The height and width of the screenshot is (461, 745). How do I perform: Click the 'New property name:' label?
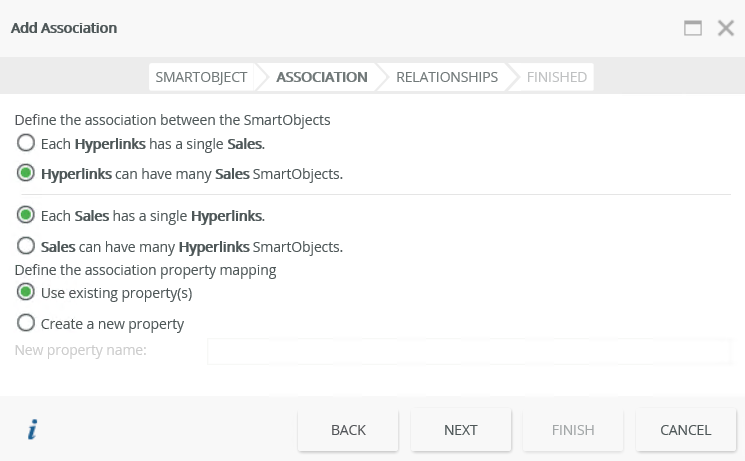tap(81, 350)
